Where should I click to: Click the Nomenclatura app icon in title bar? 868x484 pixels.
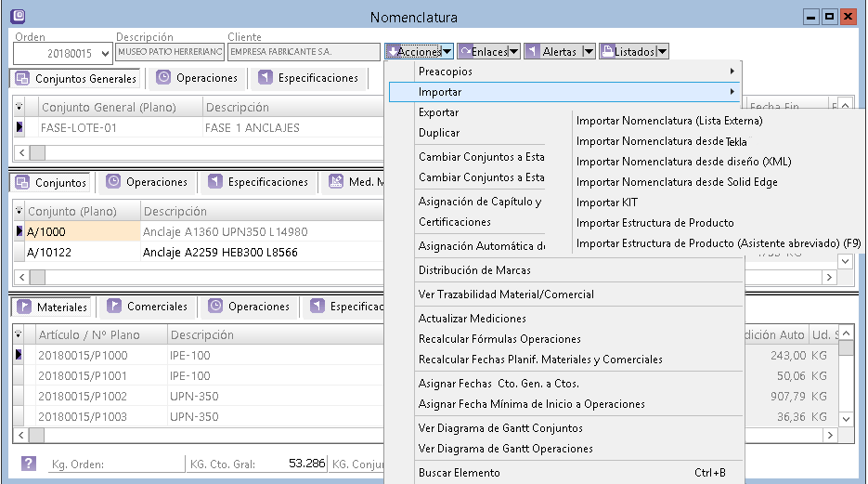tap(17, 17)
